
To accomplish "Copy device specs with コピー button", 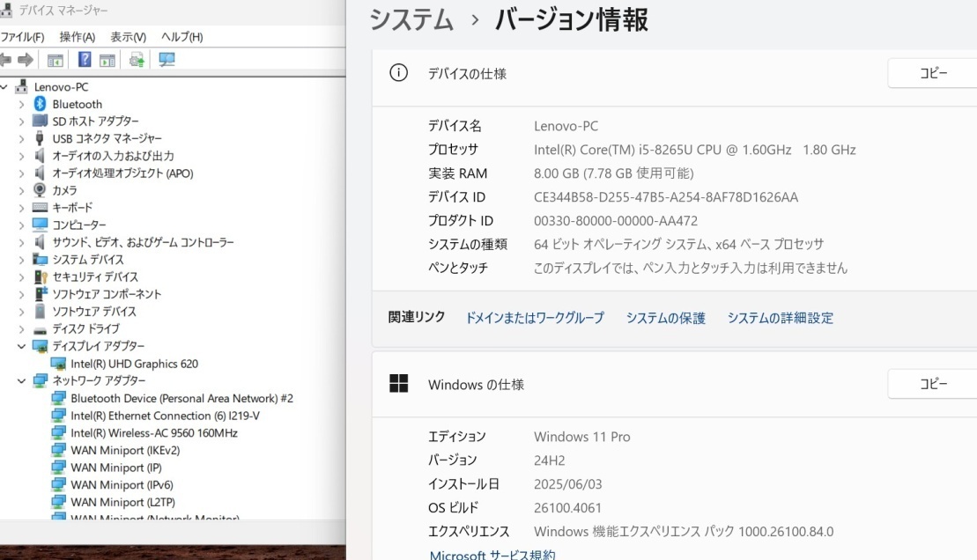I will [x=932, y=73].
